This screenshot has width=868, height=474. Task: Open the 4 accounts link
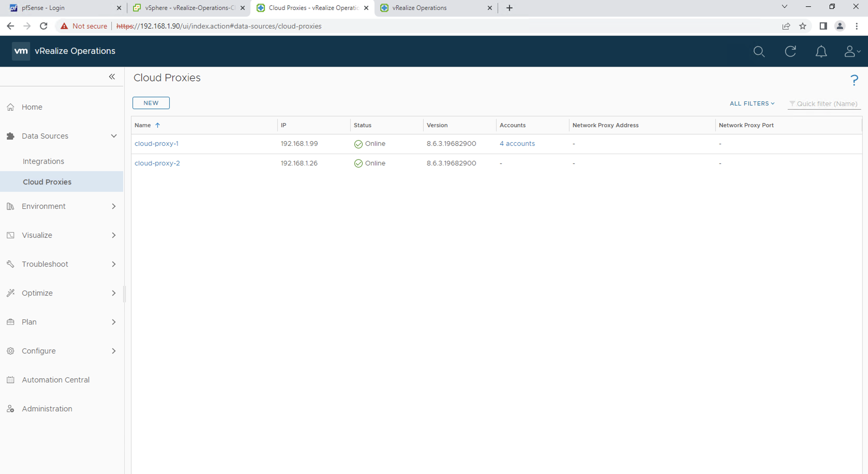517,144
